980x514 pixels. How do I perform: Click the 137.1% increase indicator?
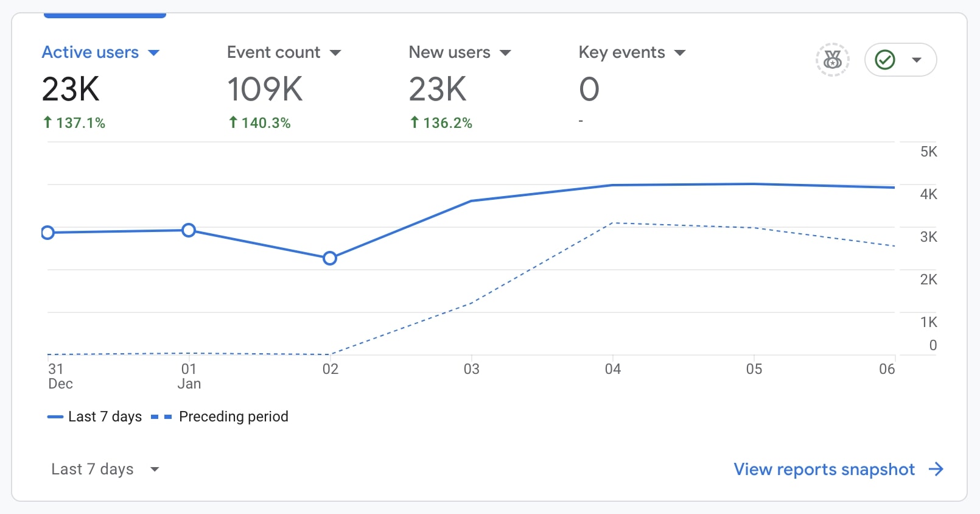click(74, 123)
